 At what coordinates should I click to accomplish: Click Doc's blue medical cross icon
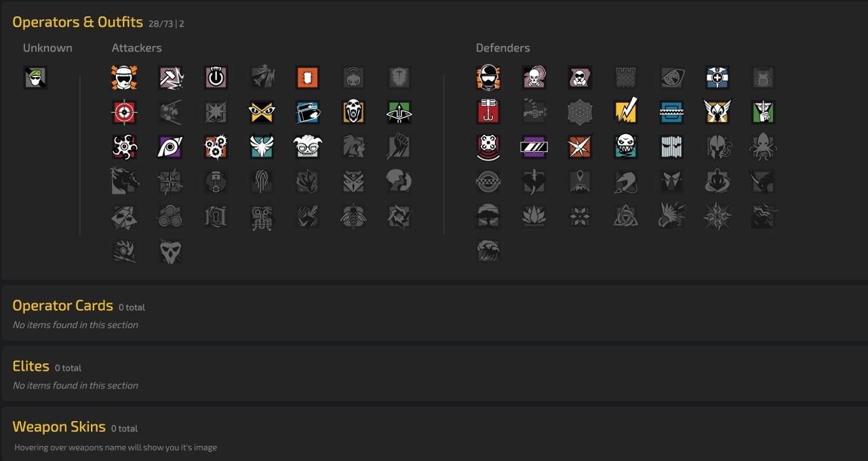pos(717,78)
